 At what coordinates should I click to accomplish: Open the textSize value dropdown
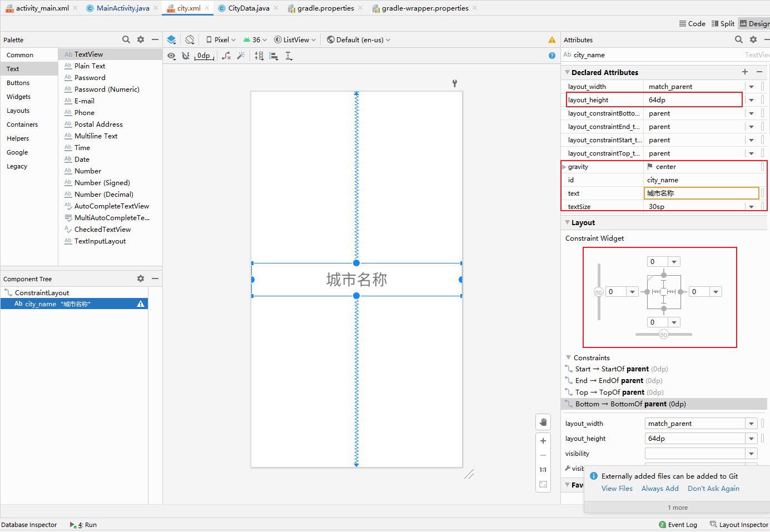751,207
